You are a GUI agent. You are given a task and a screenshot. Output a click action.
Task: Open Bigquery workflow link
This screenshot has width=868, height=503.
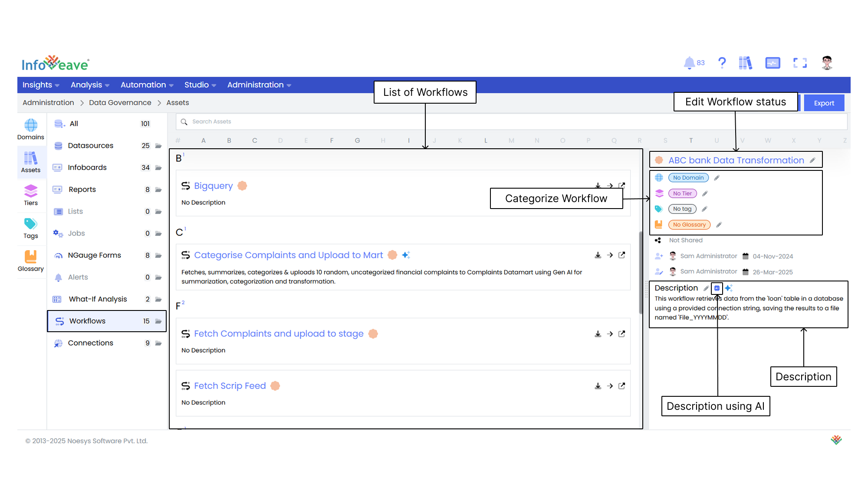coord(213,186)
